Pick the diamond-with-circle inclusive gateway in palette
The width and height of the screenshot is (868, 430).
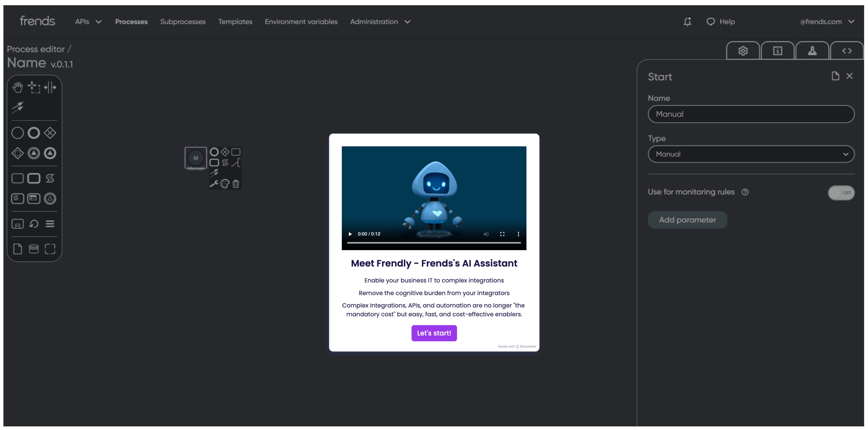(18, 153)
